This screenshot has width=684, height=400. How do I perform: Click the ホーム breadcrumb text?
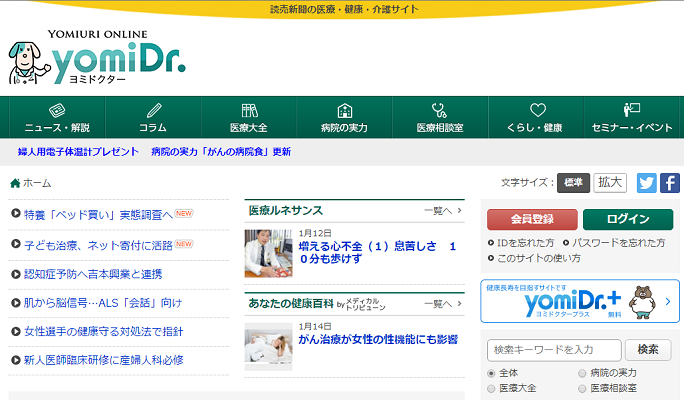click(37, 183)
